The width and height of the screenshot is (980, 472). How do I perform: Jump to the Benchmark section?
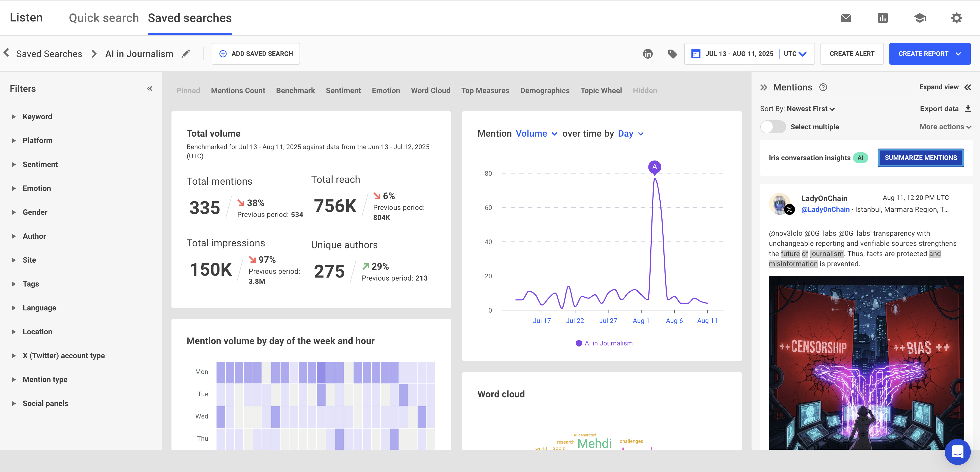pyautogui.click(x=295, y=91)
